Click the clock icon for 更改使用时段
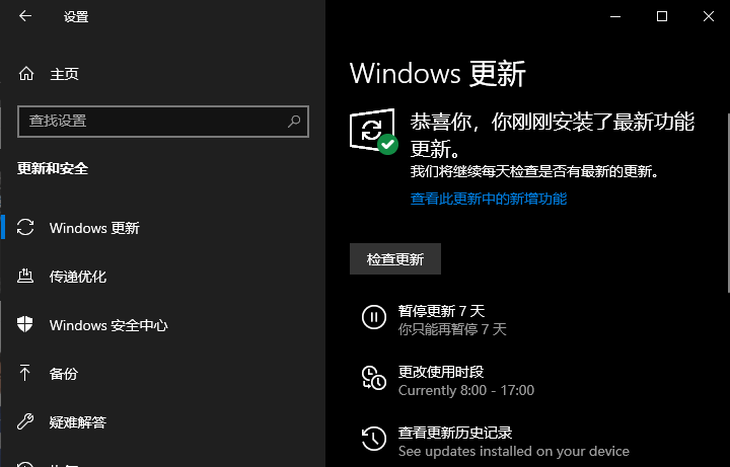The height and width of the screenshot is (467, 730). 374,378
